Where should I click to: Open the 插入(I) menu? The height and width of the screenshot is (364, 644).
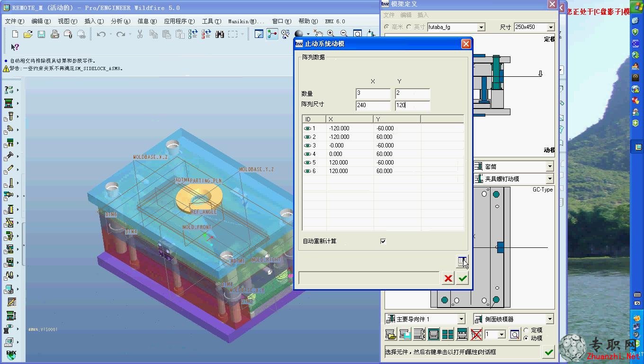94,21
